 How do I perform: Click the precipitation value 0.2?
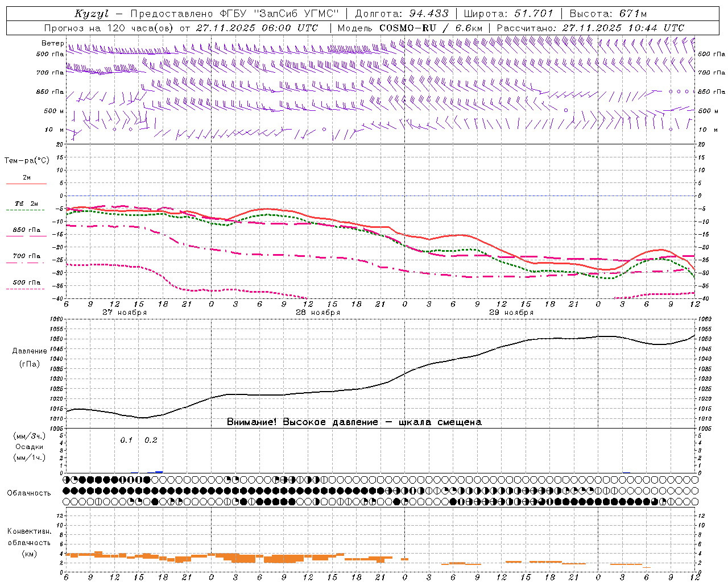(151, 440)
